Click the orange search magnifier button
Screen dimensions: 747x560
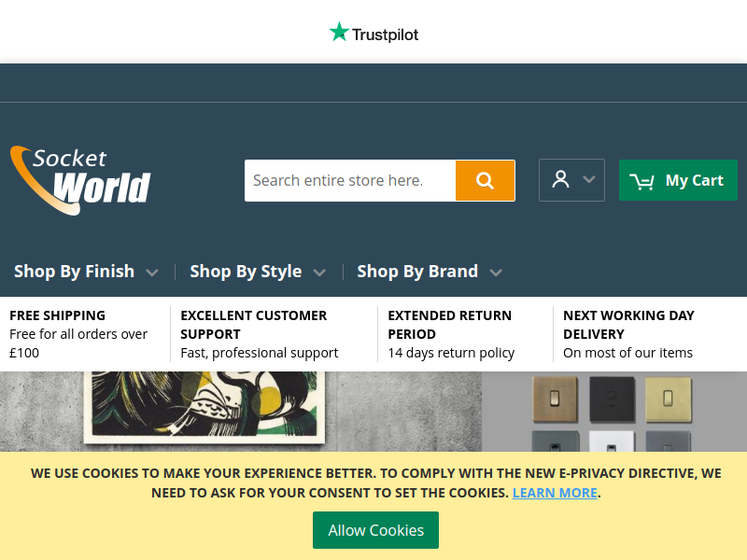coord(485,180)
